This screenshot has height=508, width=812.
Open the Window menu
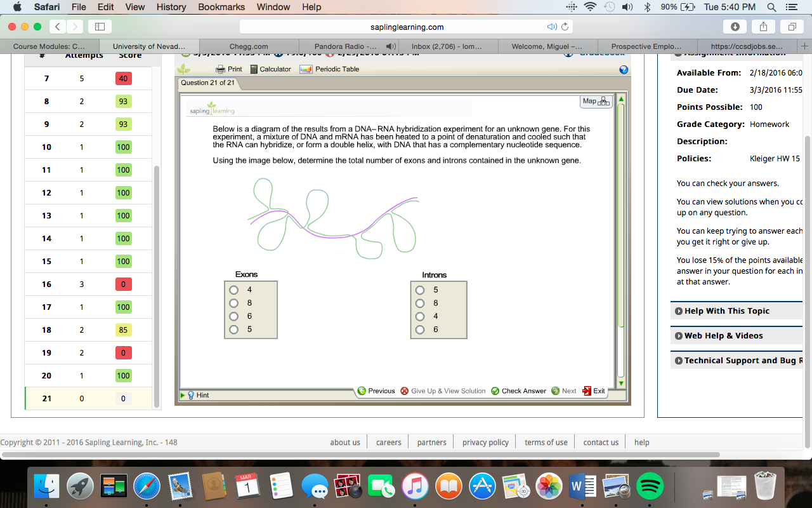273,7
